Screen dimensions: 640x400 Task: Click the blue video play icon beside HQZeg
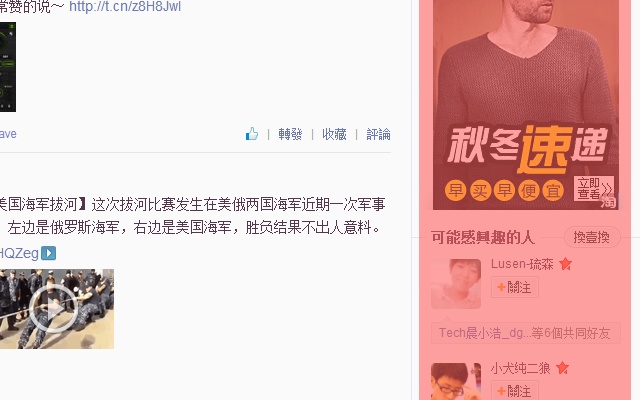[x=49, y=253]
